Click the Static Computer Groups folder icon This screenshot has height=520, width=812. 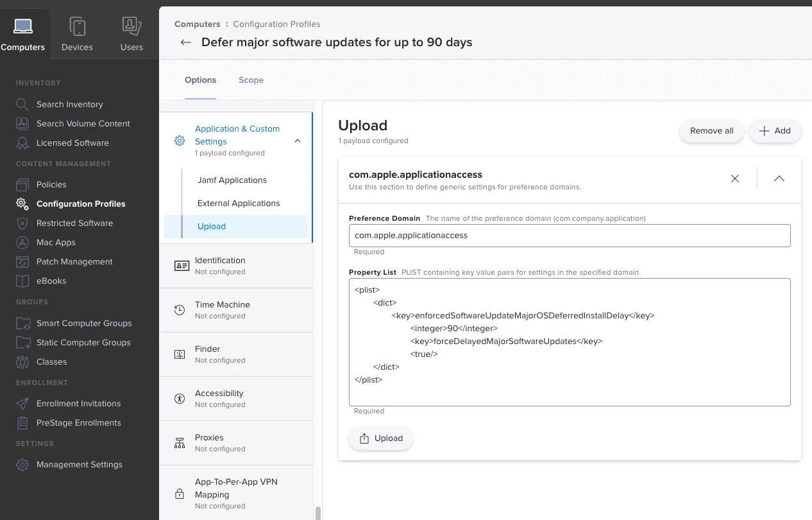point(23,342)
